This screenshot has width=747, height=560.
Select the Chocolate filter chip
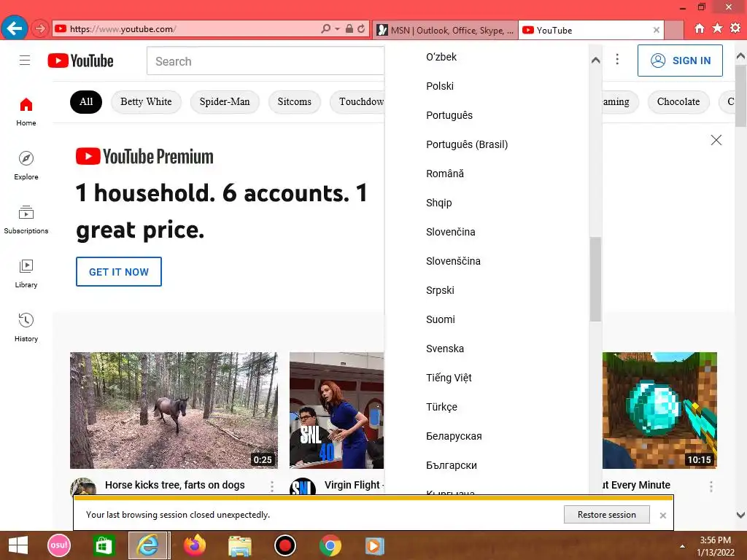click(678, 102)
